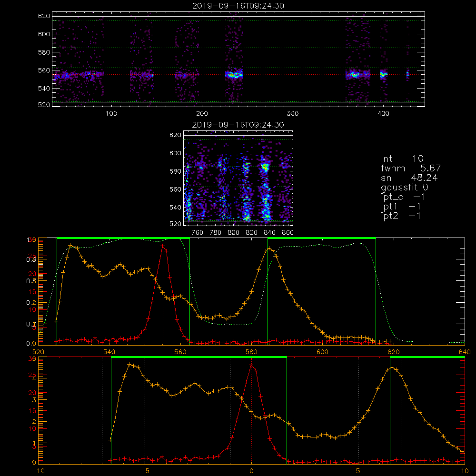Screen dimensions: 476x476
Task: Click x-axis label 760 on middle plot
Action: [x=198, y=233]
